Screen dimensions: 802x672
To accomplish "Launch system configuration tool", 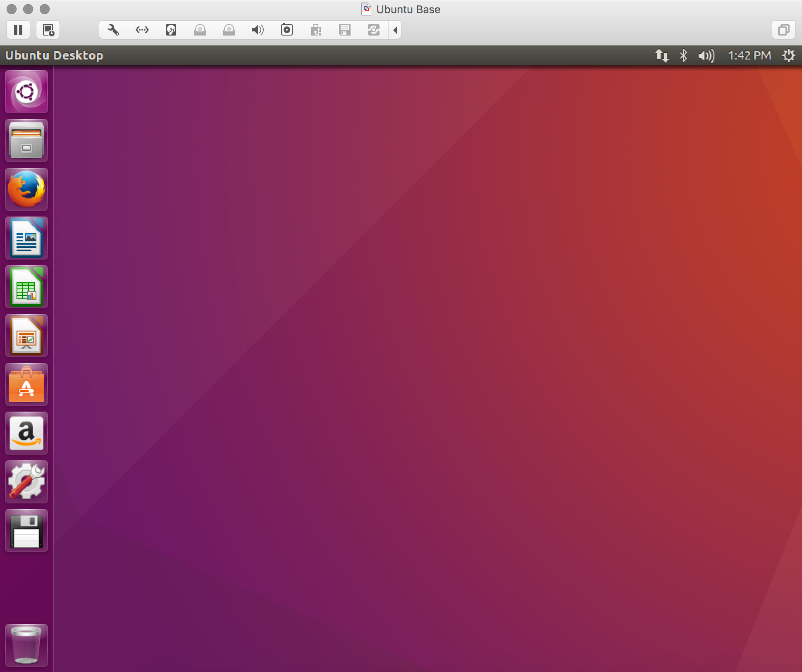I will click(27, 481).
